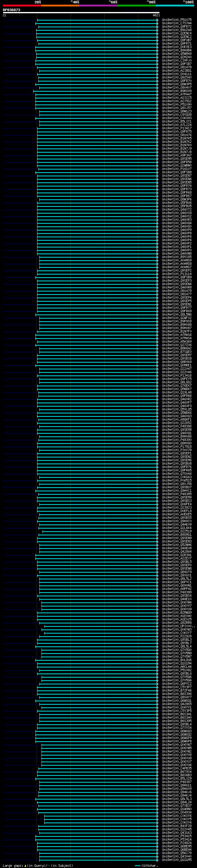Click the purple ~60% identity legend segment

(98, 6)
